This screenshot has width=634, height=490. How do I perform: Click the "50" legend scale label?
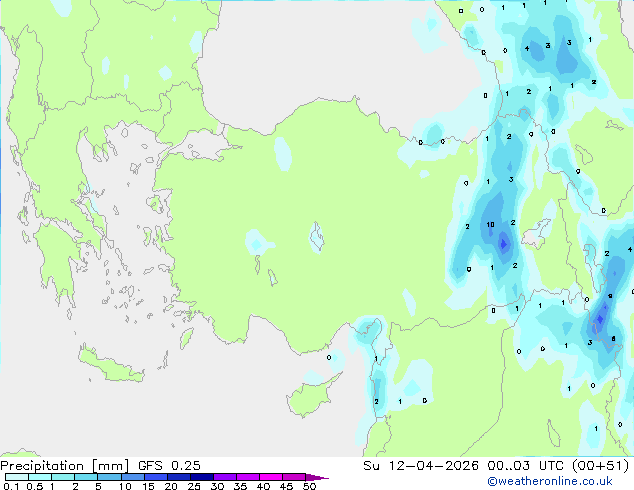(309, 486)
